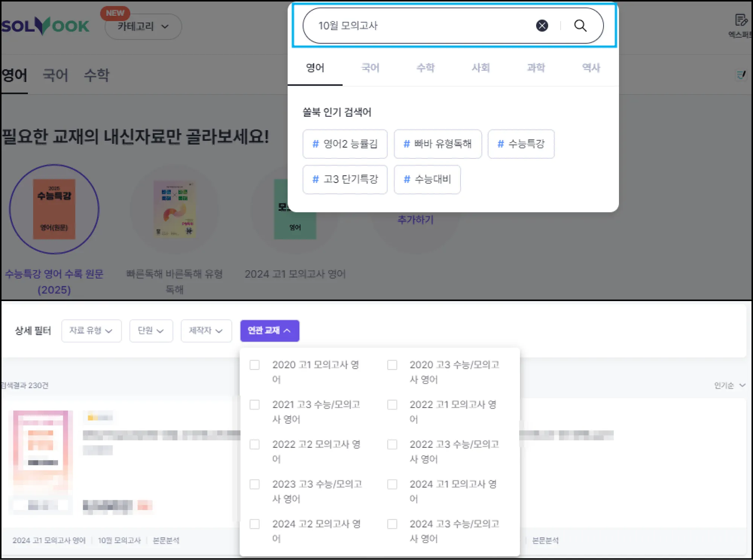The image size is (753, 560).
Task: Switch to the 수학 tab in search panel
Action: pos(425,68)
